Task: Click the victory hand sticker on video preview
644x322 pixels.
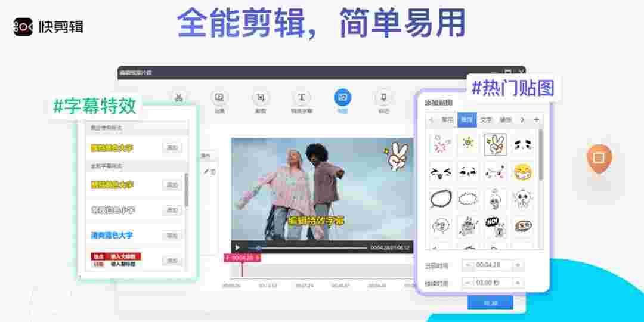Action: [395, 156]
